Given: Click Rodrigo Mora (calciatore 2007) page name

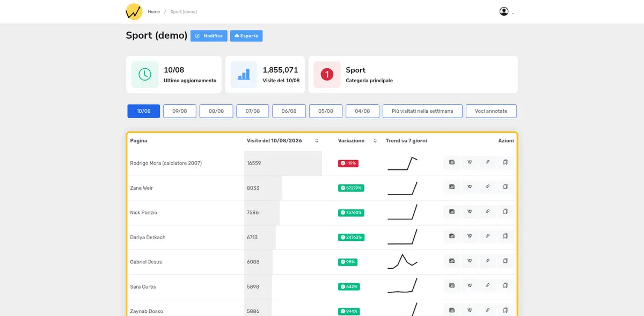Looking at the screenshot, I should click(x=166, y=163).
